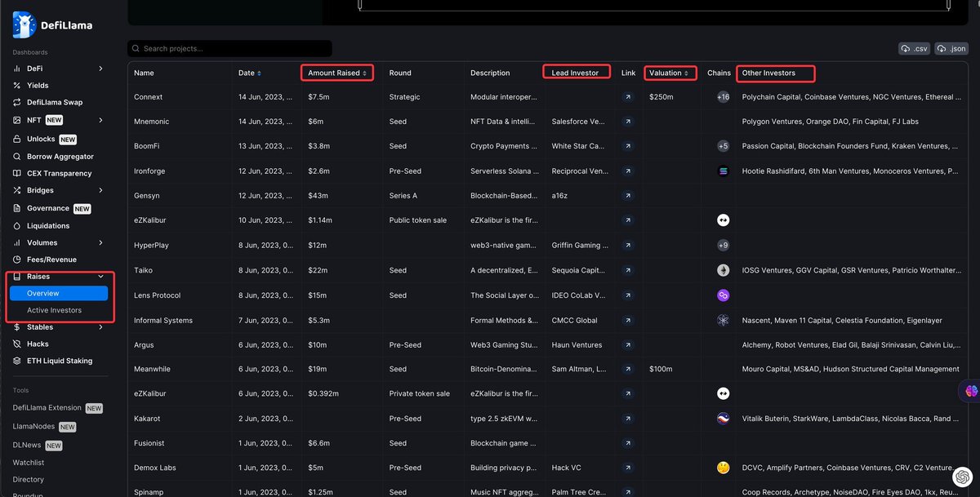980x497 pixels.
Task: Click the DefiLlama logo
Action: [52, 25]
